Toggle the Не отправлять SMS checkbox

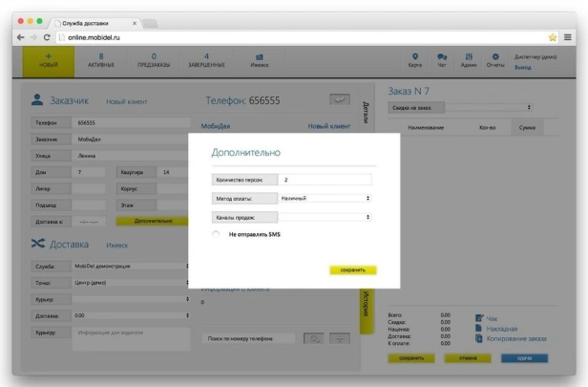pyautogui.click(x=217, y=233)
